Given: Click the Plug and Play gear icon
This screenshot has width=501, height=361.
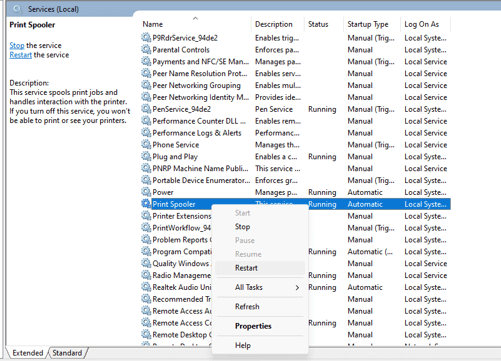Looking at the screenshot, I should click(x=146, y=156).
